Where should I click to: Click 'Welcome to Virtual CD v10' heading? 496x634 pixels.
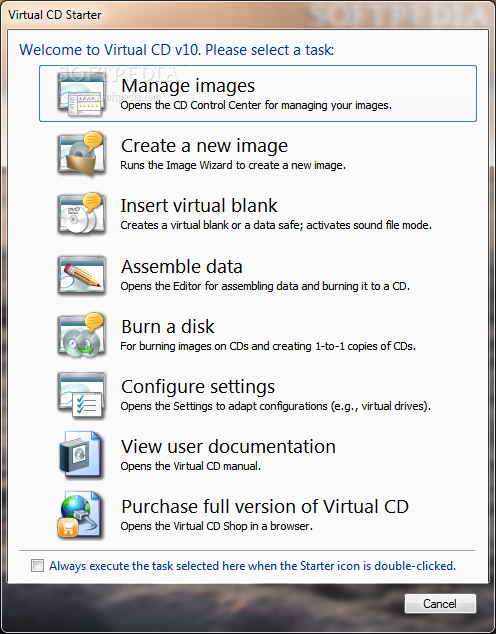point(177,50)
